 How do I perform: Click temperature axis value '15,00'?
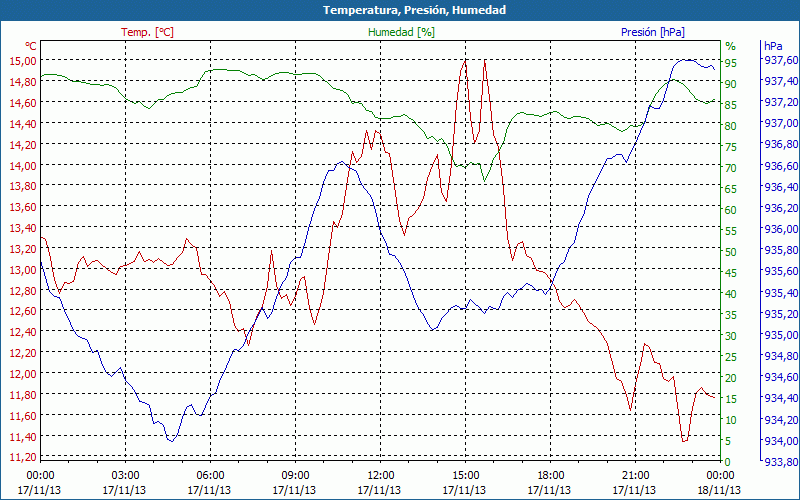[x=23, y=61]
